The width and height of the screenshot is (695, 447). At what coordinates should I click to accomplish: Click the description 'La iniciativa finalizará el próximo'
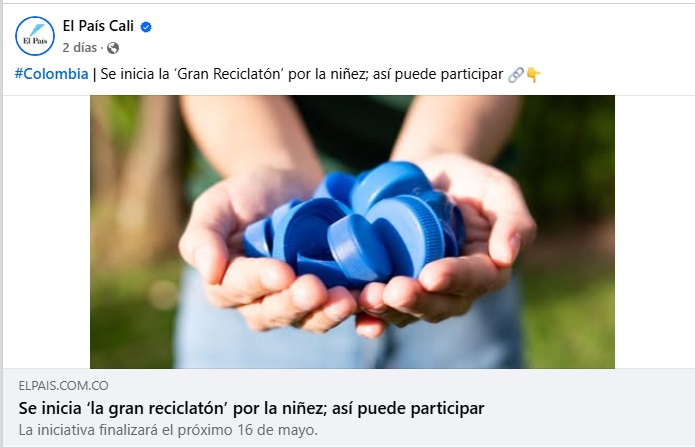pos(125,430)
